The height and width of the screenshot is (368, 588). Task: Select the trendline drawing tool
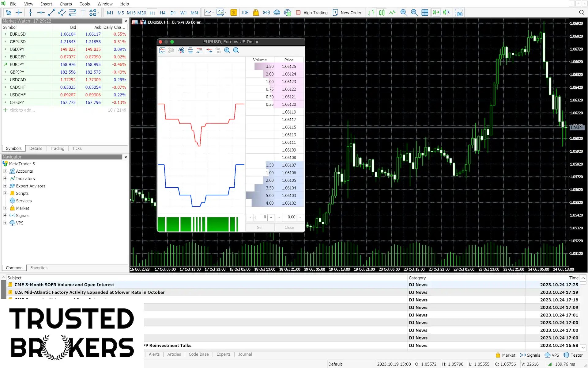51,13
